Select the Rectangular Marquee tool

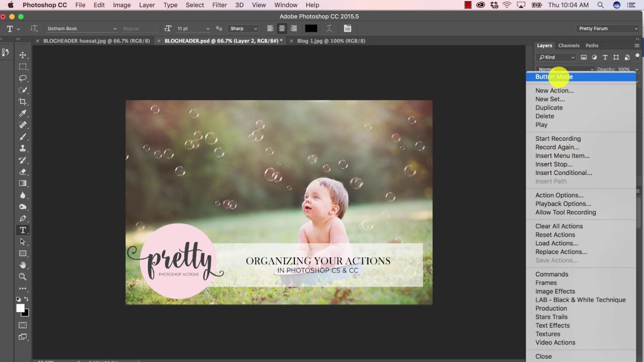coord(23,66)
